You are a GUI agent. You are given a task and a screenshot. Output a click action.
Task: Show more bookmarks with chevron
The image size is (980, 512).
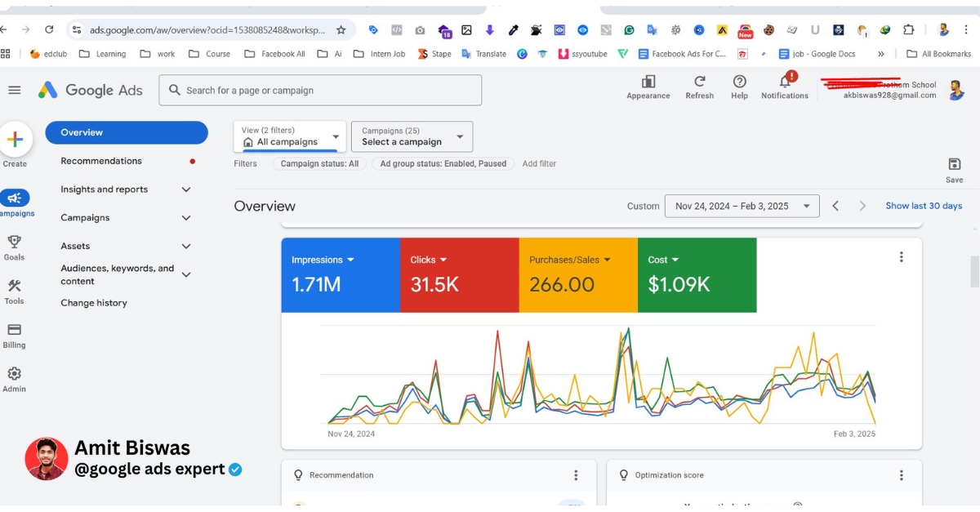881,54
